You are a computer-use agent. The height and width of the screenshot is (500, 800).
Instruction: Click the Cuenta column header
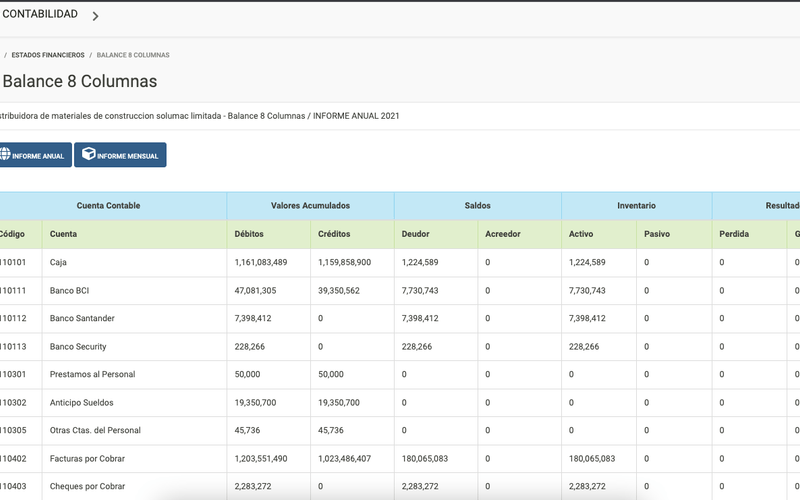coord(63,234)
